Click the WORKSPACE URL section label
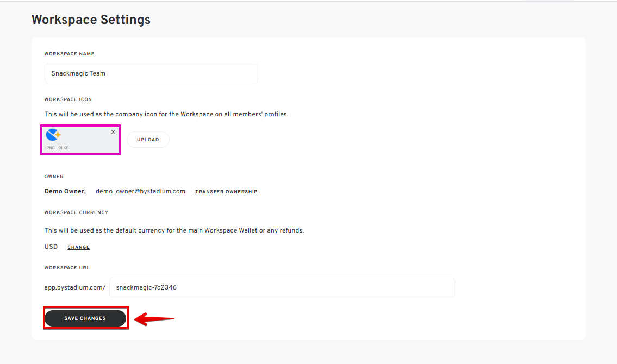617x364 pixels. coord(67,268)
